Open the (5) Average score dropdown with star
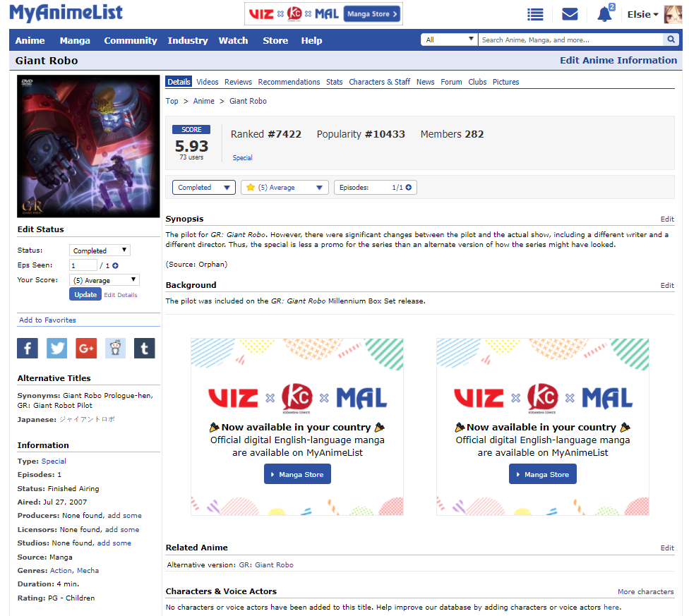Image resolution: width=689 pixels, height=616 pixels. click(284, 188)
